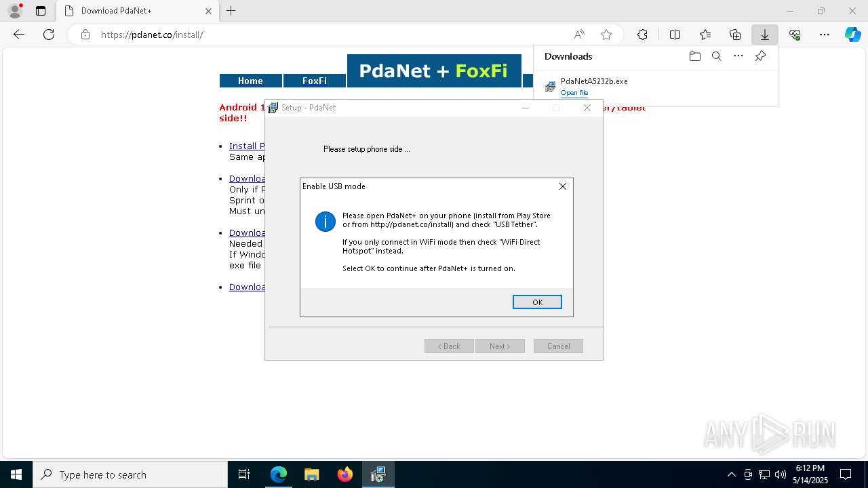The width and height of the screenshot is (868, 488).
Task: Toggle the Downloads toolbar button
Action: (765, 35)
